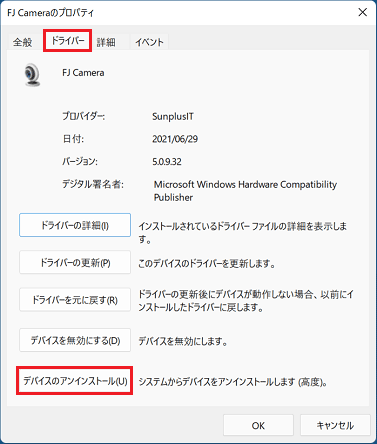Click ドライバーの更新(P) button
This screenshot has height=444, width=377.
click(75, 263)
